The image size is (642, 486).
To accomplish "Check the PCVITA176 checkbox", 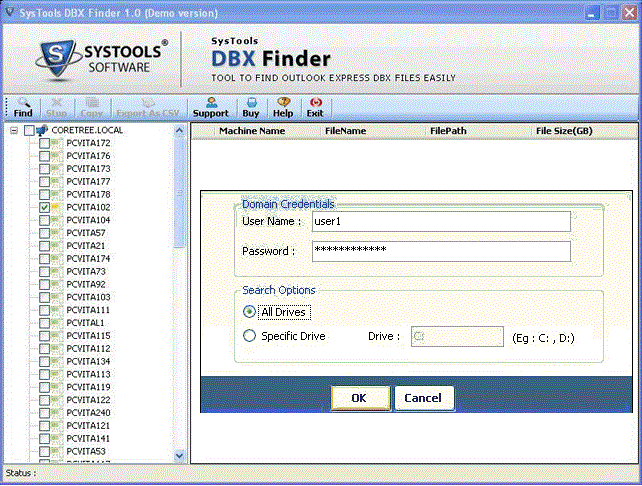I will [x=44, y=156].
